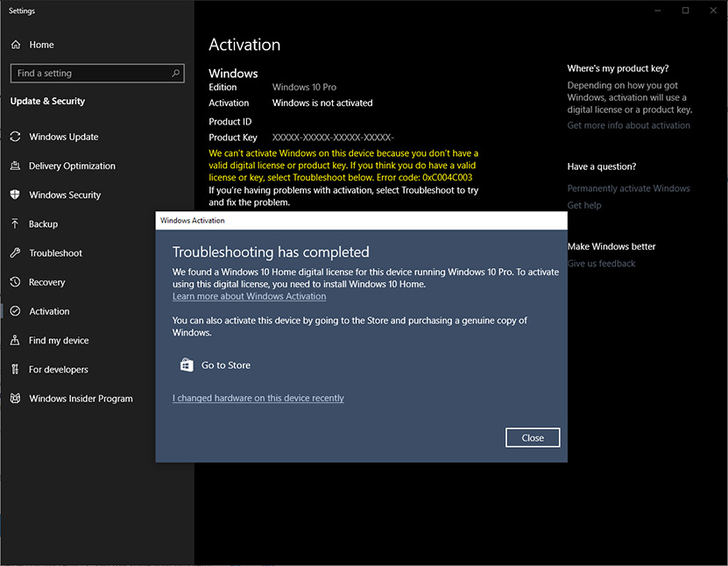Open the Find my device page
Image resolution: width=728 pixels, height=566 pixels.
[58, 341]
